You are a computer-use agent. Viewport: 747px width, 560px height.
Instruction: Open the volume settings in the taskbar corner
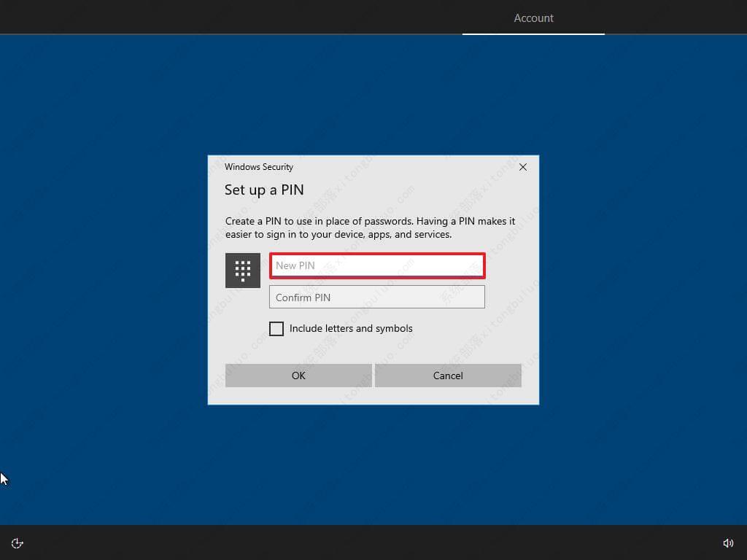(728, 542)
